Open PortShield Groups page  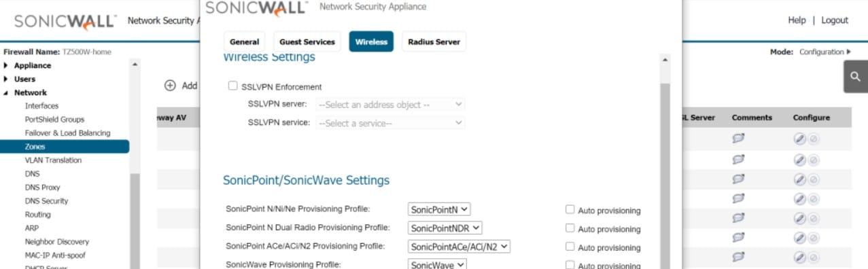click(x=54, y=120)
